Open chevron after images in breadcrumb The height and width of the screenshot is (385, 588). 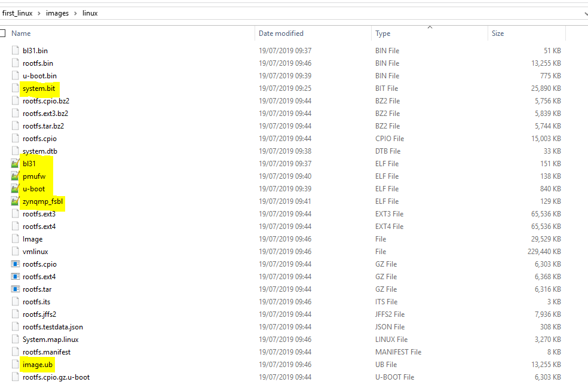click(75, 13)
